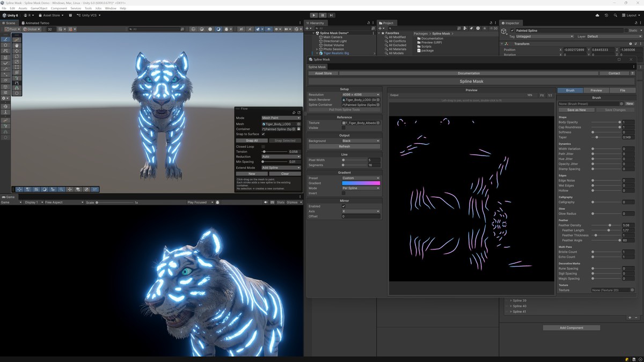644x362 pixels.
Task: Switch to the File tab in Spline Mask
Action: pyautogui.click(x=623, y=91)
